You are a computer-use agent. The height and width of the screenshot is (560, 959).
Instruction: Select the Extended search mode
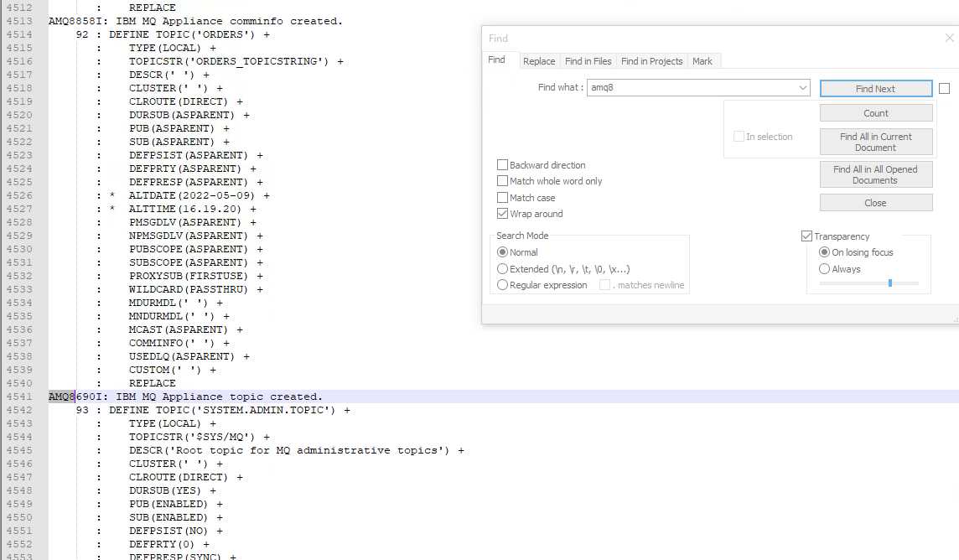point(503,269)
